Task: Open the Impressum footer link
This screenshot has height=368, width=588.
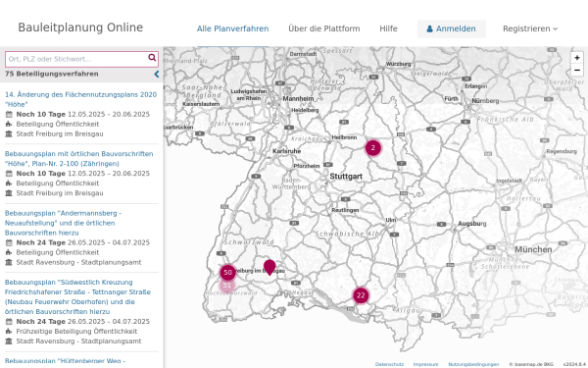Action: coord(425,364)
